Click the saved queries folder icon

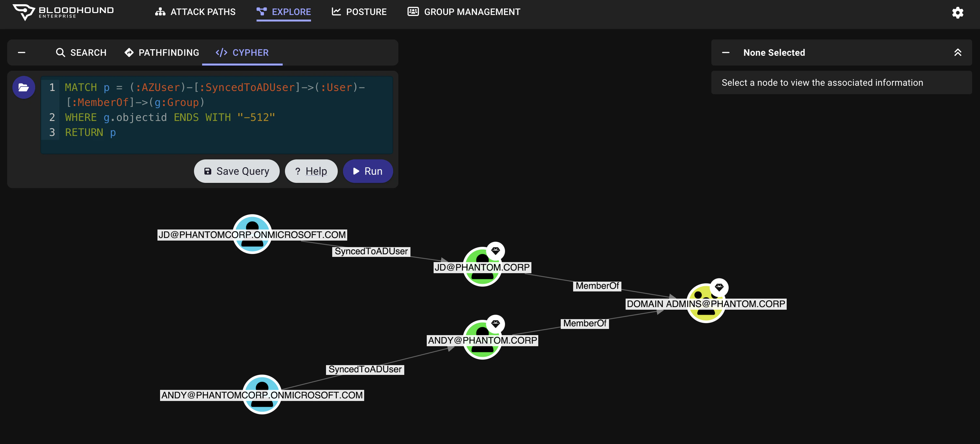pos(23,87)
